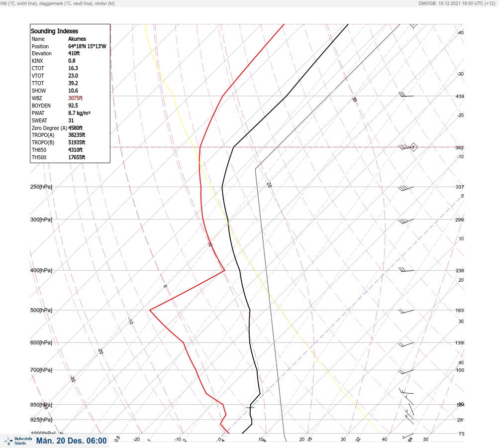Click the 500[hPa] pressure label

tap(41, 310)
